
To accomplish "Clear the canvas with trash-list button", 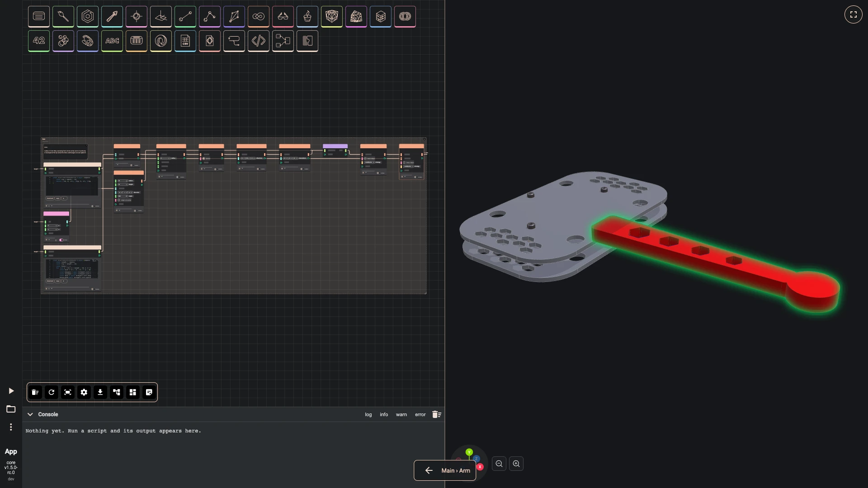I will click(35, 392).
